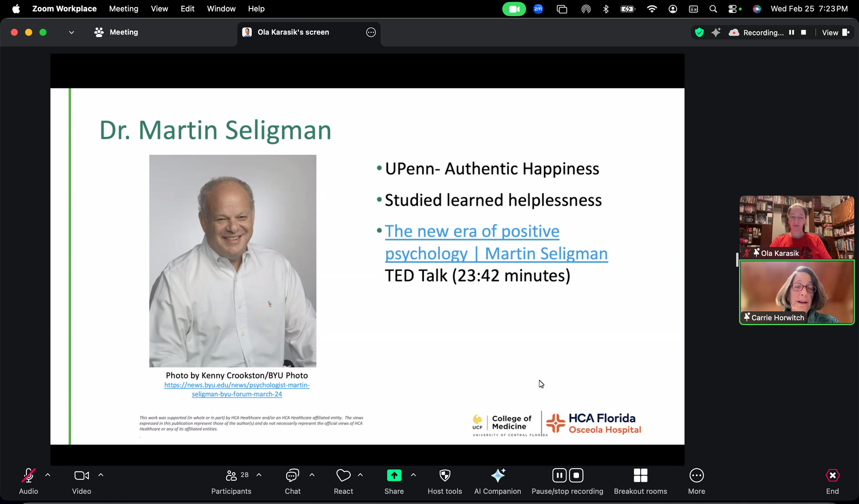Expand audio options arrow next to Audio

click(48, 475)
